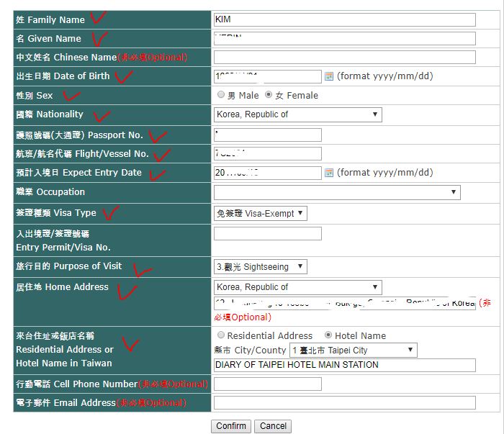Open the Home Address country dropdown
504x434 pixels.
coord(298,287)
